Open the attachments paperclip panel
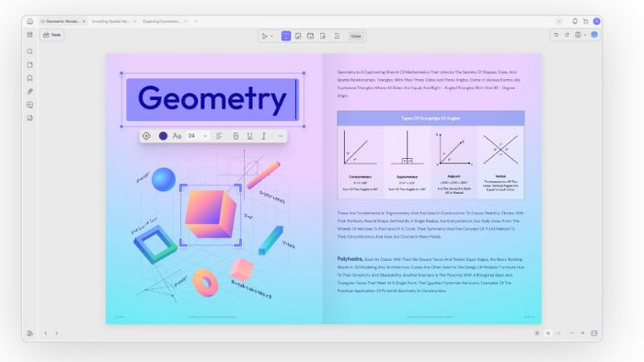This screenshot has height=362, width=644. pyautogui.click(x=30, y=92)
